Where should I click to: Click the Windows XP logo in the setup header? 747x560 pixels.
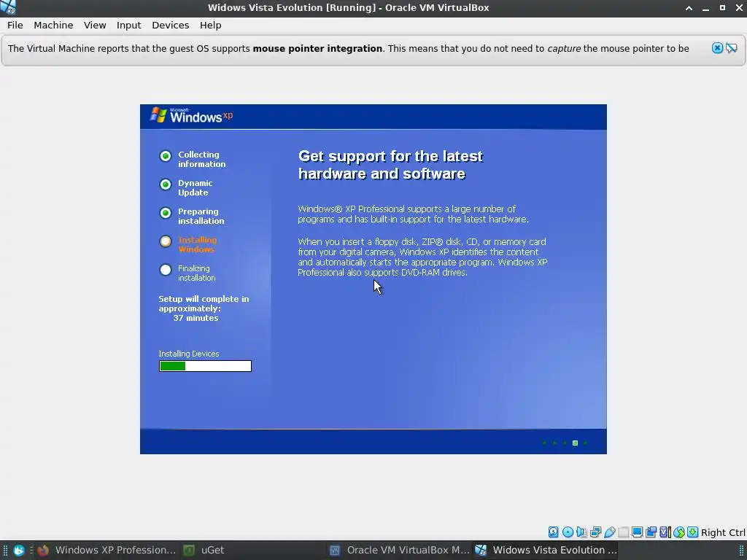192,116
